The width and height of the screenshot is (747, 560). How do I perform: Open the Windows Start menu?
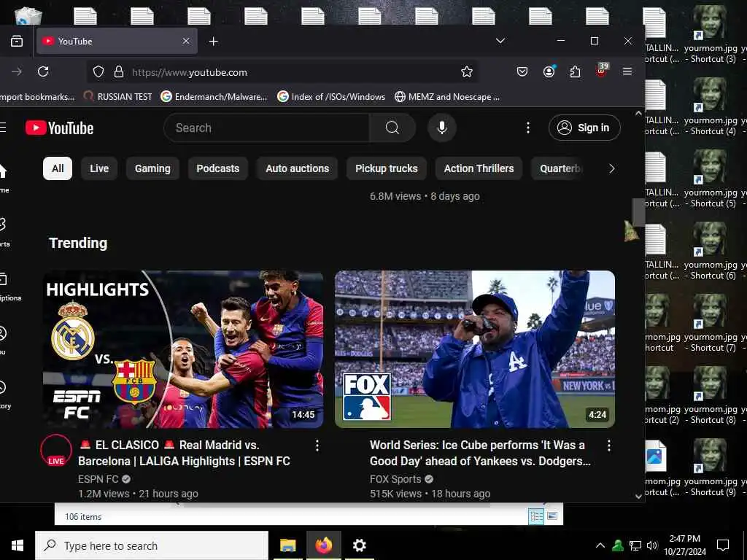[x=18, y=545]
